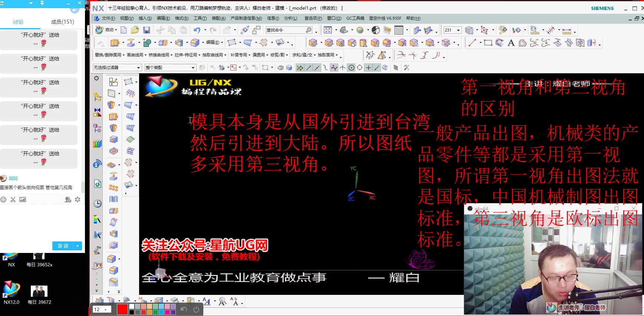The width and height of the screenshot is (644, 316).
Task: Switch to the 讨论 chat tab
Action: pos(18,22)
